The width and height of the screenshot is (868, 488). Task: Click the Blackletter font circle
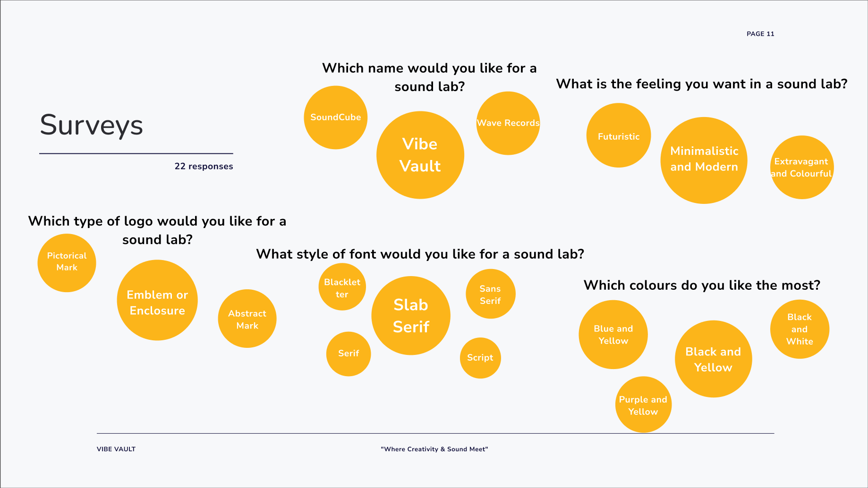click(x=342, y=287)
